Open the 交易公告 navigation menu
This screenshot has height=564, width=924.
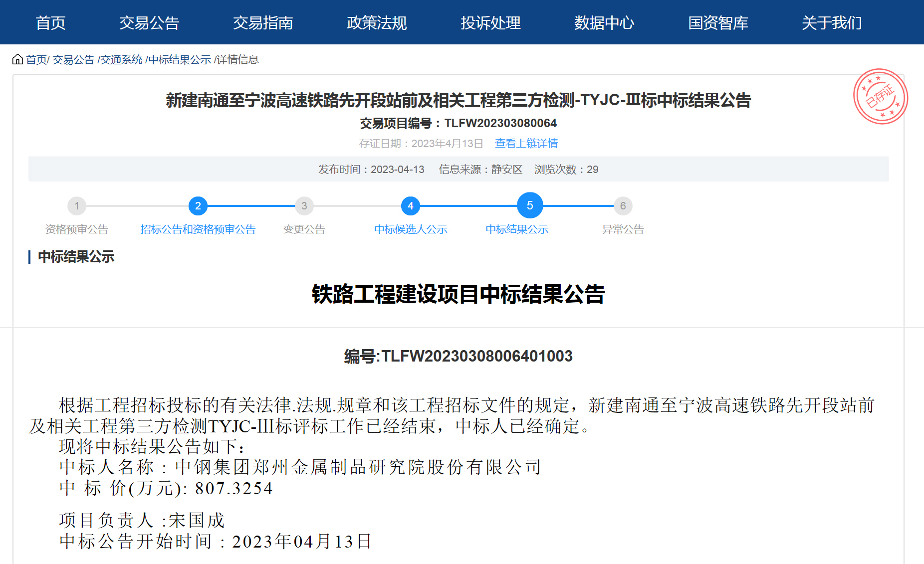point(149,23)
